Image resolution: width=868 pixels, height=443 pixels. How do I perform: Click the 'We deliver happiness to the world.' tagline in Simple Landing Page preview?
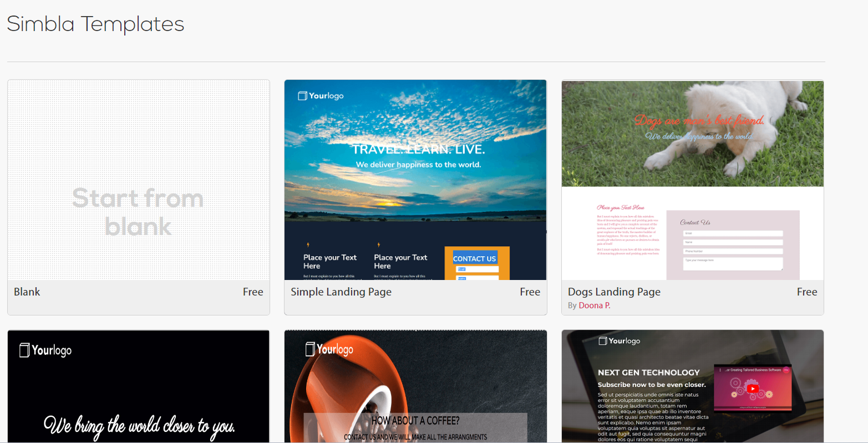419,165
